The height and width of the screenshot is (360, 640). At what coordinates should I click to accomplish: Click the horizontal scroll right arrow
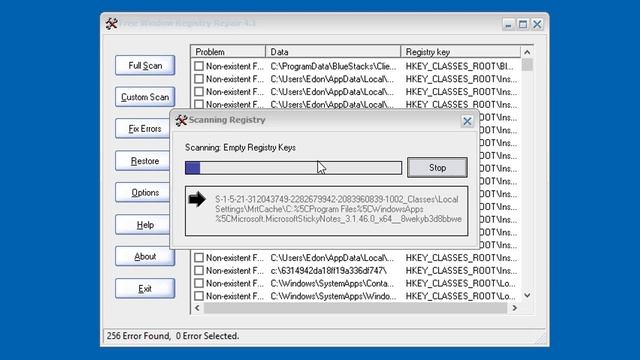click(x=514, y=308)
